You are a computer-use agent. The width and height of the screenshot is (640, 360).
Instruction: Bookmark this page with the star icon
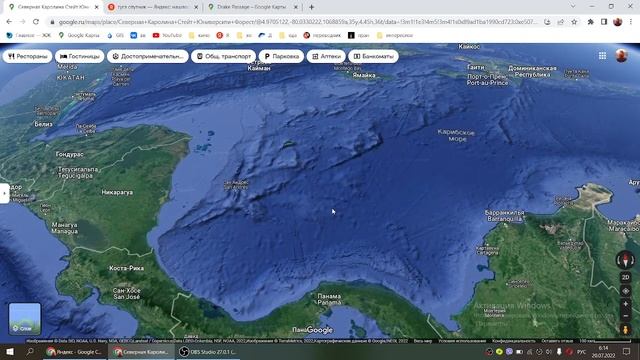click(574, 22)
